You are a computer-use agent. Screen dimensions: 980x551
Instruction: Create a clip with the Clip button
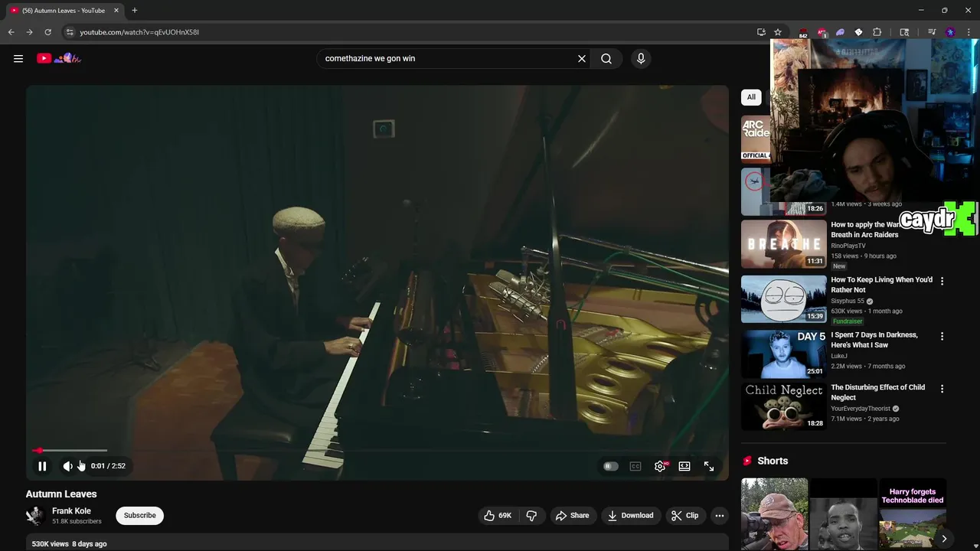(x=684, y=516)
